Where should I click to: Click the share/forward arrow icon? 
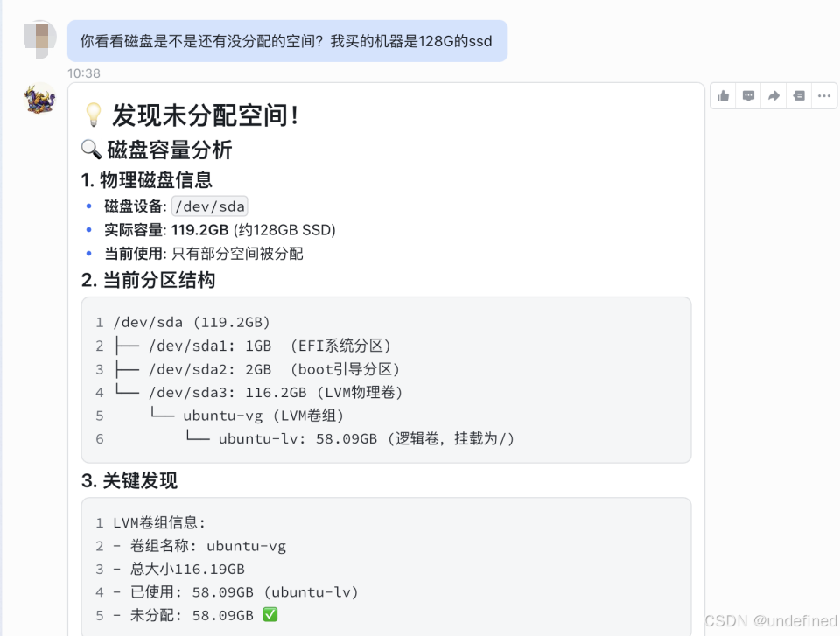pos(773,96)
